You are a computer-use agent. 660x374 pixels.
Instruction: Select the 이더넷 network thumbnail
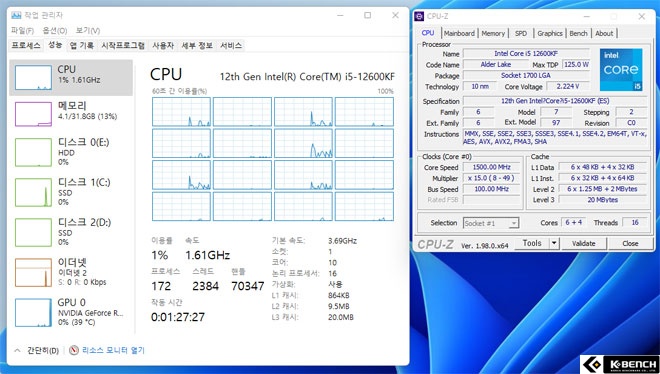(33, 272)
